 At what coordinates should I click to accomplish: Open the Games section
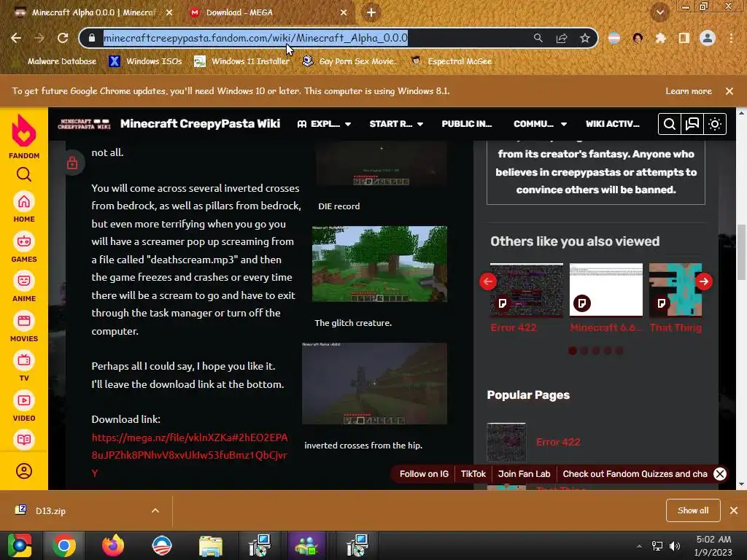pyautogui.click(x=24, y=247)
